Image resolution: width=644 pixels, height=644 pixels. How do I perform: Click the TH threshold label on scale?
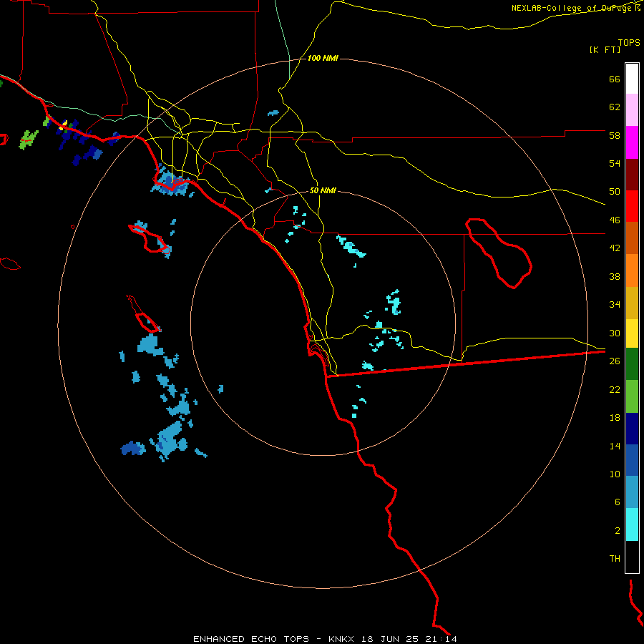point(615,559)
